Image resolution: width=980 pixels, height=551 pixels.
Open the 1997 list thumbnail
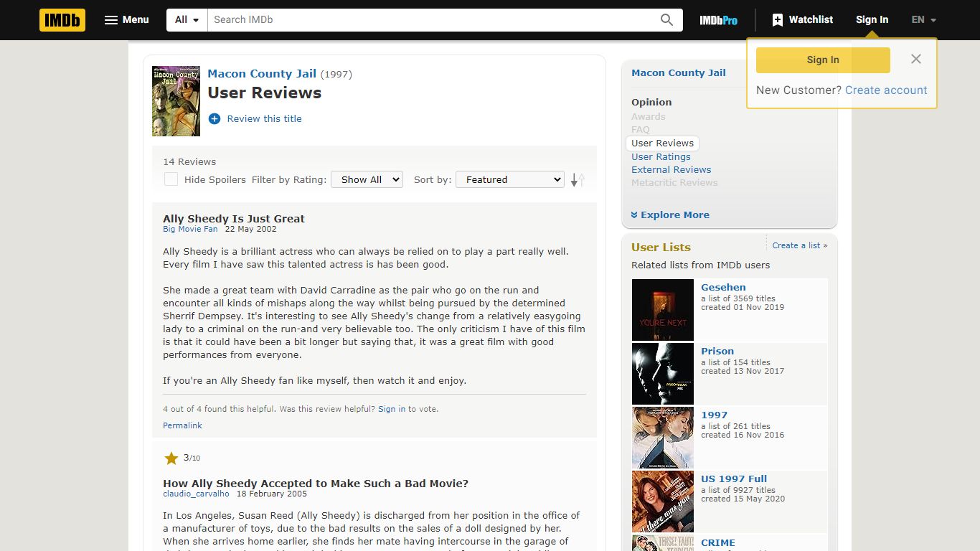click(663, 438)
